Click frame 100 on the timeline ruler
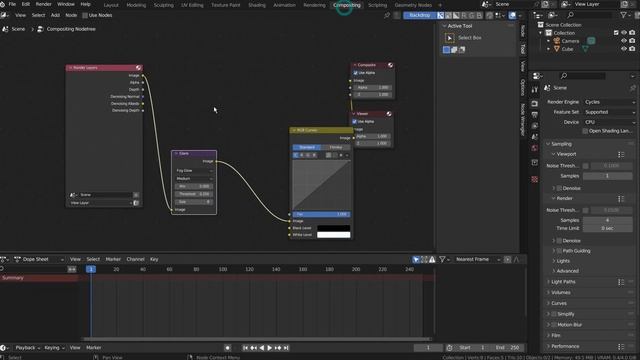The height and width of the screenshot is (360, 640). point(222,269)
